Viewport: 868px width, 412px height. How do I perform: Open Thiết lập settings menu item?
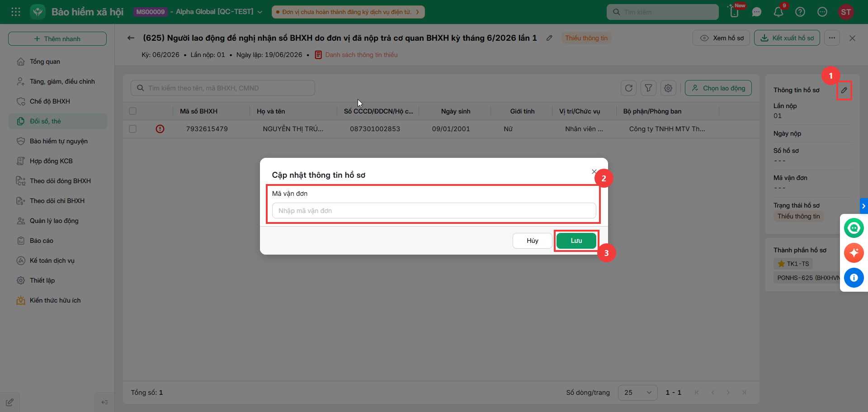coord(58,280)
